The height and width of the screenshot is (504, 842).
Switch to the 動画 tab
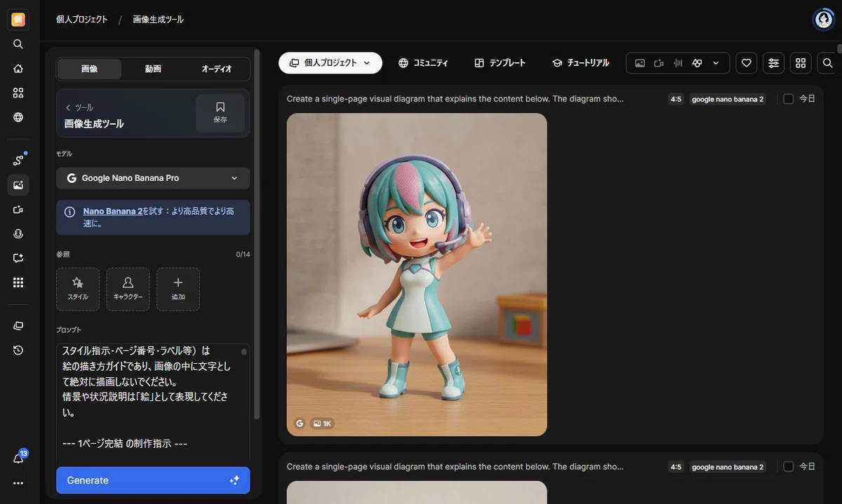click(x=153, y=69)
